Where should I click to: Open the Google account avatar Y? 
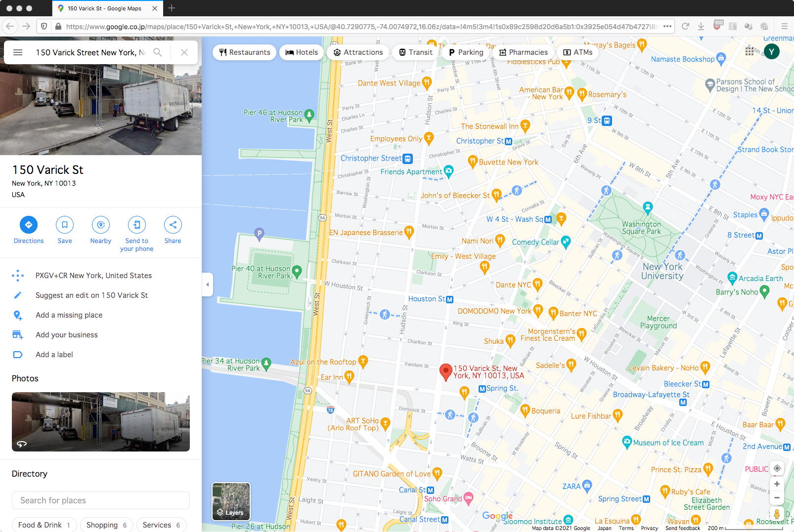point(772,51)
